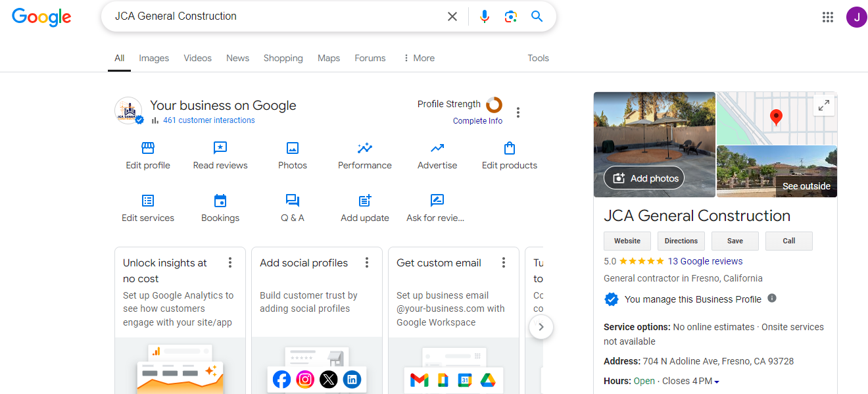868x394 pixels.
Task: Switch to the Images tab
Action: [154, 58]
